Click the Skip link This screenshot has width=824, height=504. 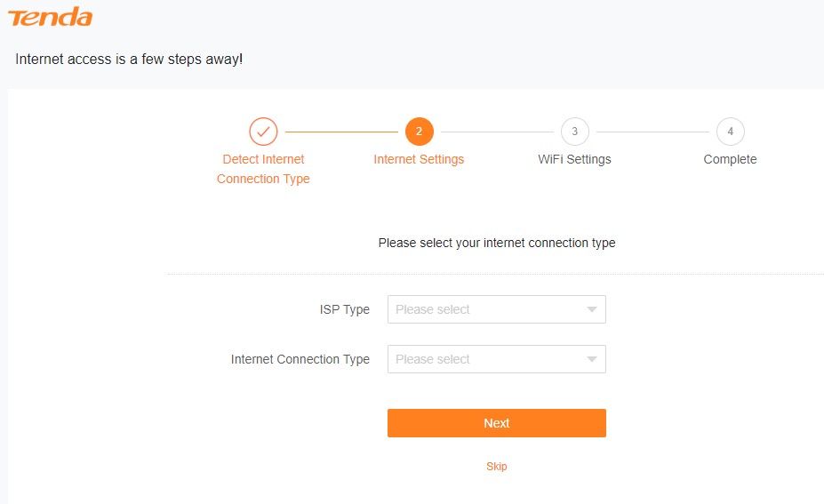click(x=496, y=467)
